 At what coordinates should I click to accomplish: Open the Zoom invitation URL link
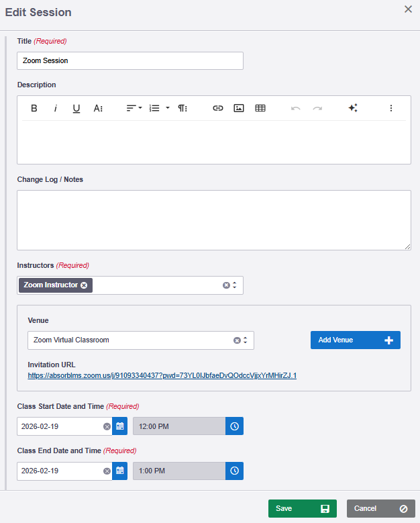pyautogui.click(x=162, y=375)
